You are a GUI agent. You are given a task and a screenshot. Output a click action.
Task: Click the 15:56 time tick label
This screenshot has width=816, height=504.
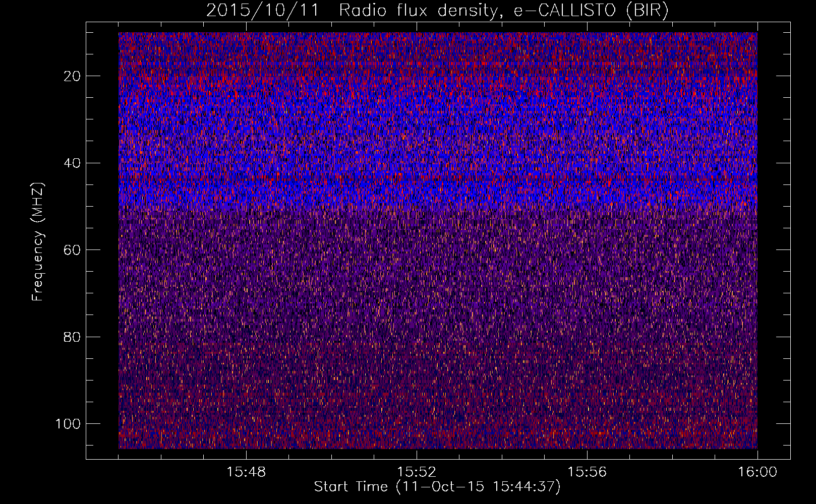tap(587, 472)
